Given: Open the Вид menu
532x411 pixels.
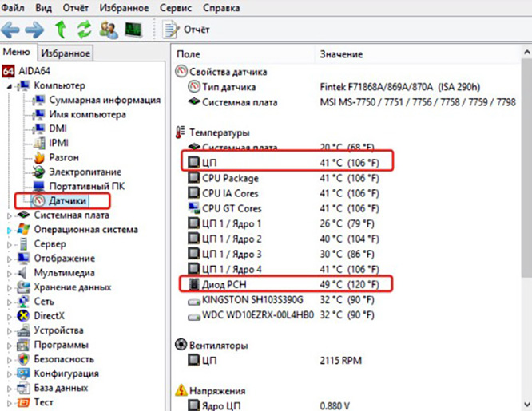Looking at the screenshot, I should (43, 7).
